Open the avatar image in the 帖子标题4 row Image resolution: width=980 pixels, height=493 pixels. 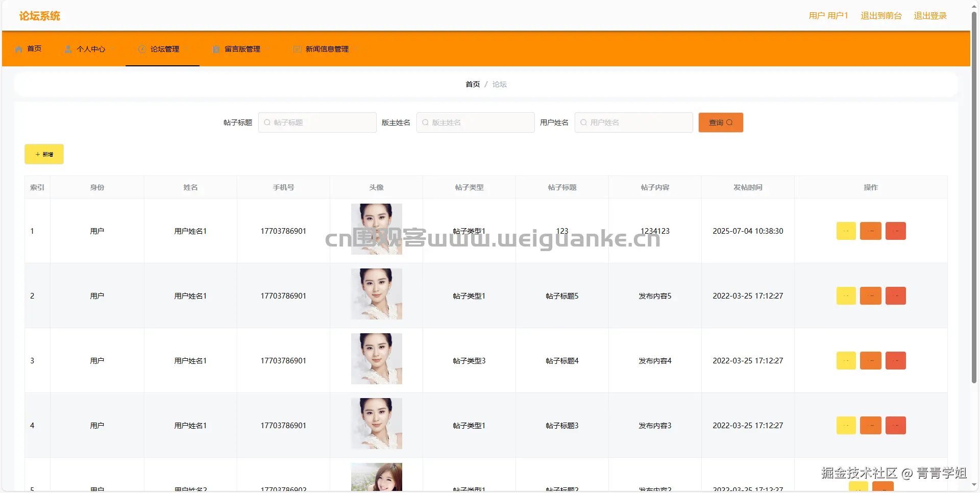(x=377, y=359)
